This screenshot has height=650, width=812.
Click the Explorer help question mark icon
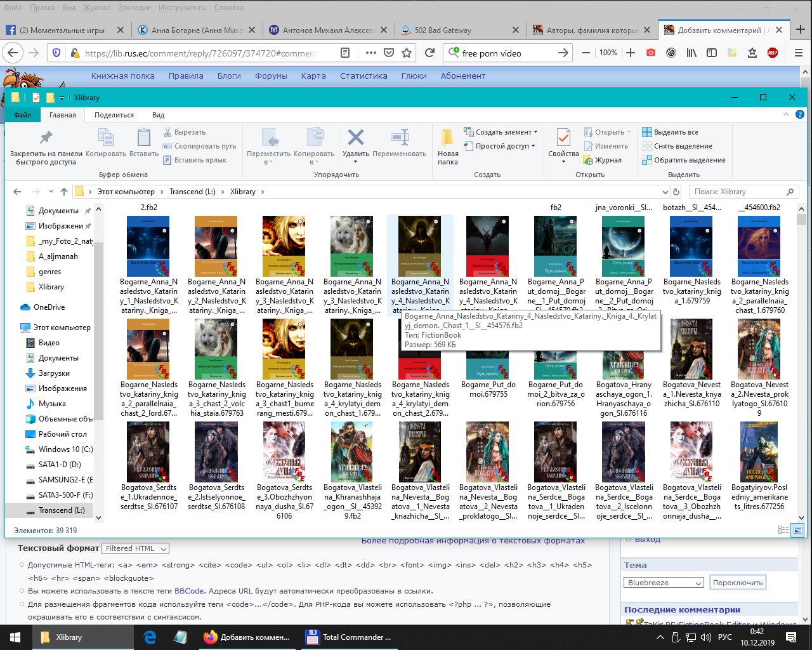point(800,115)
